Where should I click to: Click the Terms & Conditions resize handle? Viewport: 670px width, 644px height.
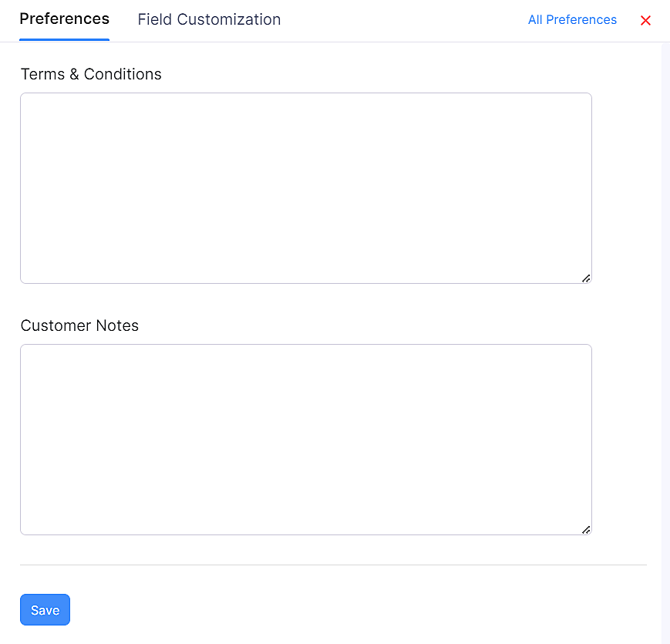click(586, 278)
